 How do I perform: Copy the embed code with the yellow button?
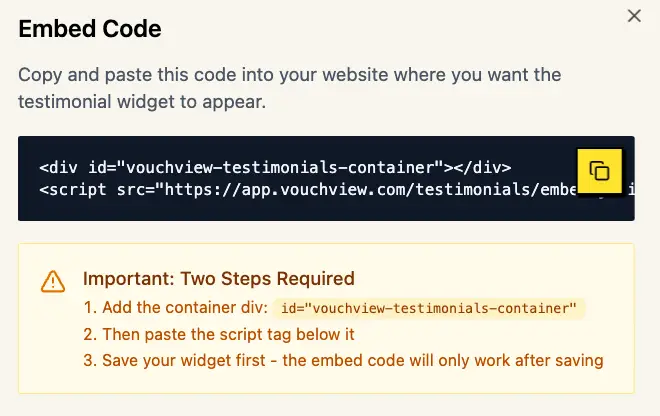(600, 171)
